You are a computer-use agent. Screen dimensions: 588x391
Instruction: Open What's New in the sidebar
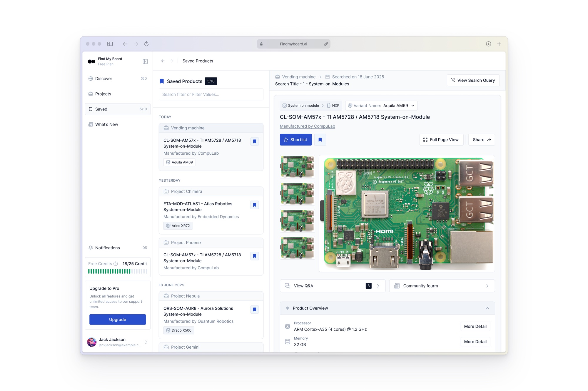pyautogui.click(x=118, y=124)
